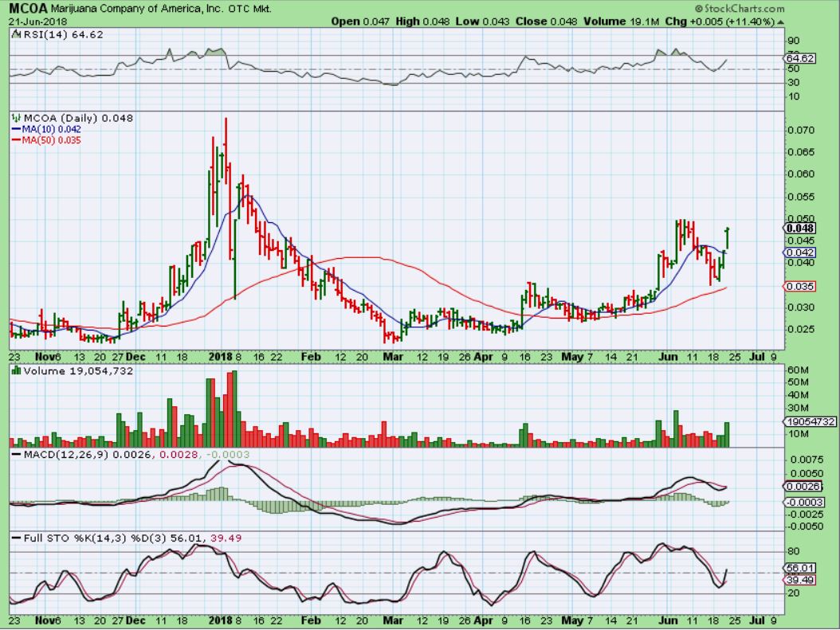Click the 60M volume axis label
Image resolution: width=840 pixels, height=630 pixels.
tap(798, 370)
